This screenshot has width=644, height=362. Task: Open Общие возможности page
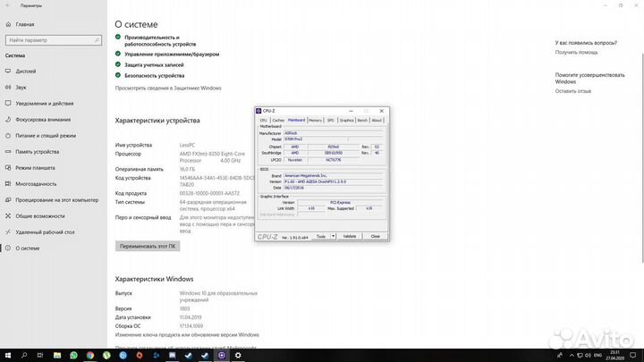click(x=40, y=216)
